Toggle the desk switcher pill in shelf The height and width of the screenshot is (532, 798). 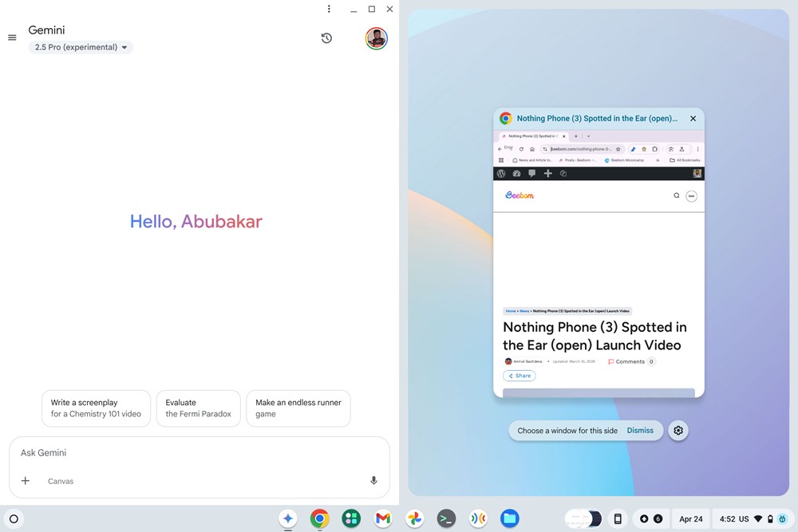[584, 518]
